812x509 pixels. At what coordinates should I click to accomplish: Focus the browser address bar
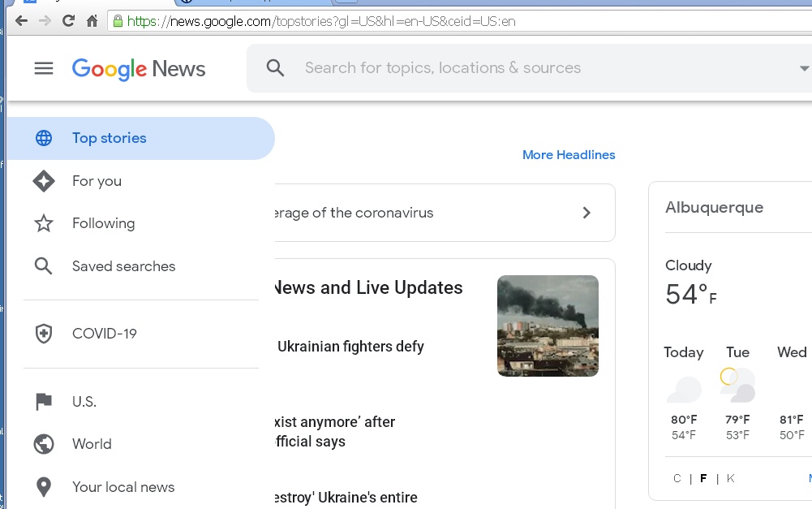[x=461, y=21]
